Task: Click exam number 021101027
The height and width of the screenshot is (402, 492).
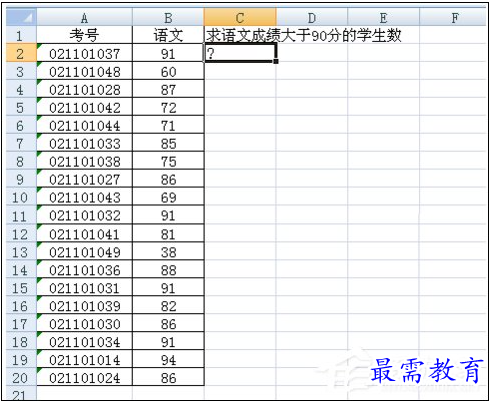Action: pyautogui.click(x=84, y=179)
